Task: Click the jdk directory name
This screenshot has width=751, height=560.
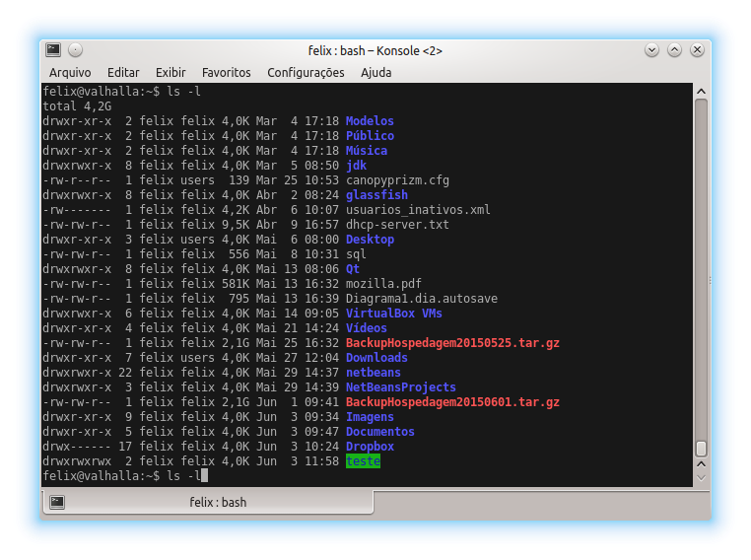Action: 357,166
